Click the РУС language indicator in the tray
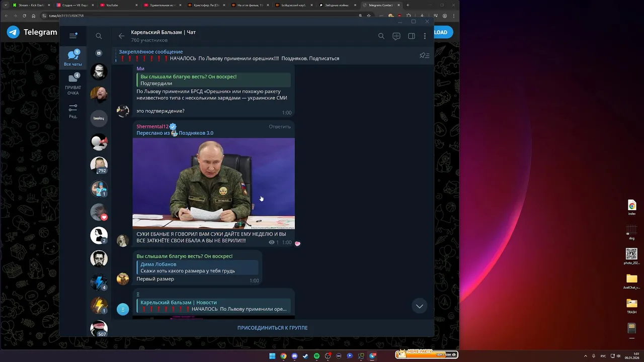Image resolution: width=644 pixels, height=362 pixels. 603,356
